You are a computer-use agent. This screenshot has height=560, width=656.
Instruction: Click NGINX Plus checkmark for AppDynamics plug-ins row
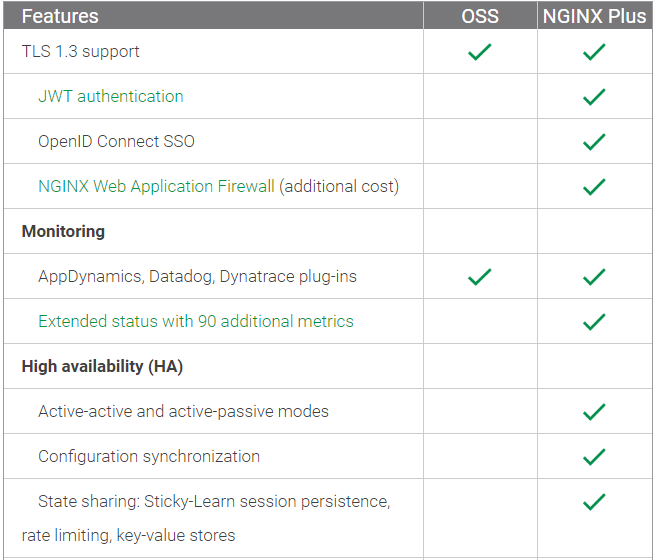coord(594,277)
